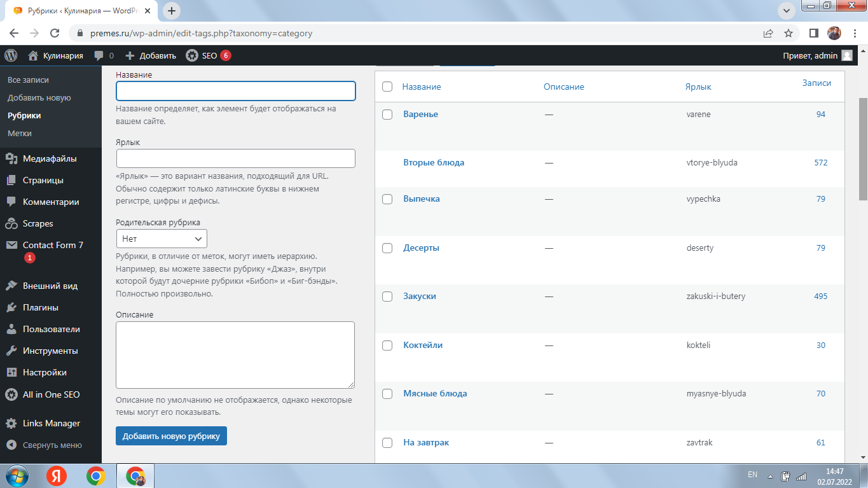Viewport: 868px width, 488px height.
Task: Open Метки submenu item
Action: click(20, 133)
